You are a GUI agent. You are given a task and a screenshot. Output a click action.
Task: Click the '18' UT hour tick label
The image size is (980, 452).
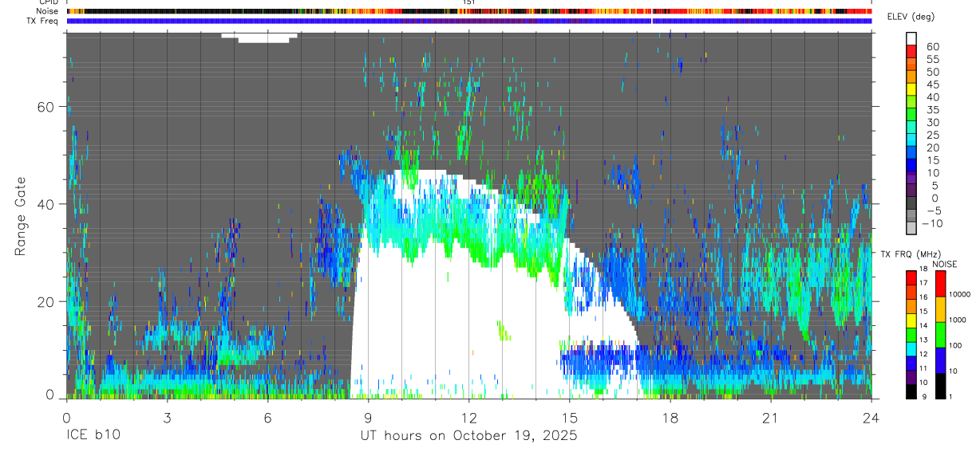coord(670,417)
